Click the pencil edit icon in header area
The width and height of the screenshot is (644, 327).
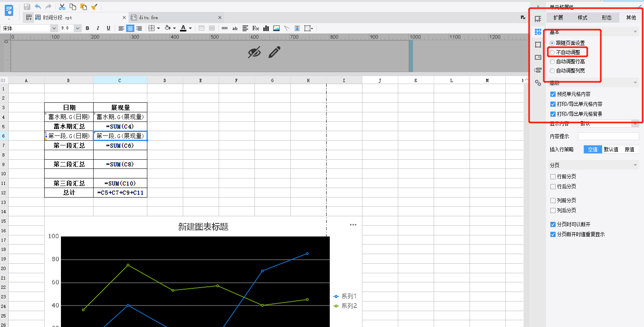click(274, 52)
